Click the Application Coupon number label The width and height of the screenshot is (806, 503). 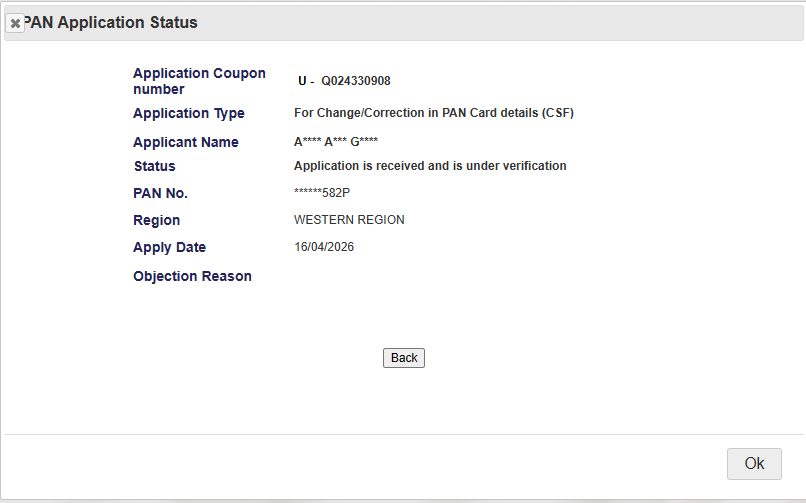tap(199, 81)
